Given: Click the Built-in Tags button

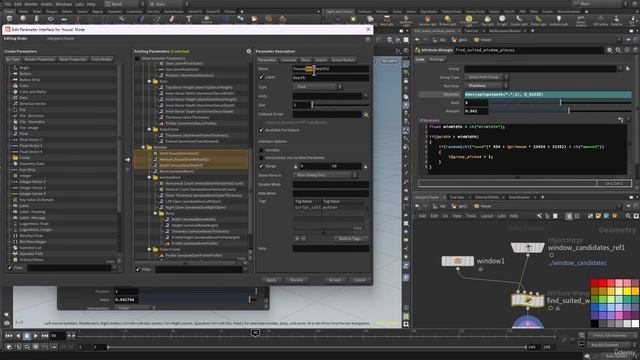Looking at the screenshot, I should click(x=351, y=238).
